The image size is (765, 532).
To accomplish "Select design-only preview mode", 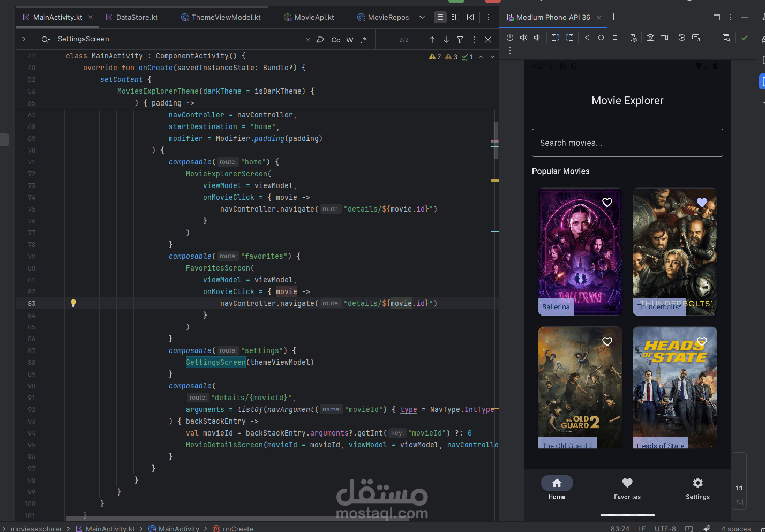I will 470,17.
